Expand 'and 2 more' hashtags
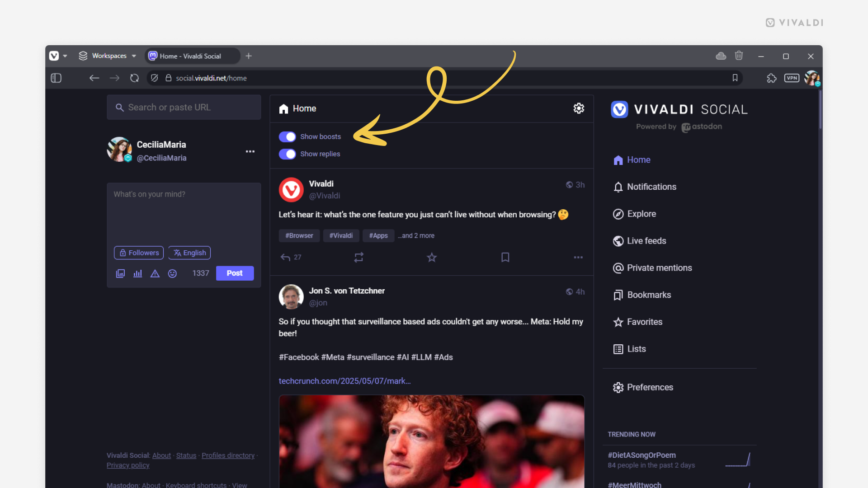The image size is (868, 488). pyautogui.click(x=416, y=236)
